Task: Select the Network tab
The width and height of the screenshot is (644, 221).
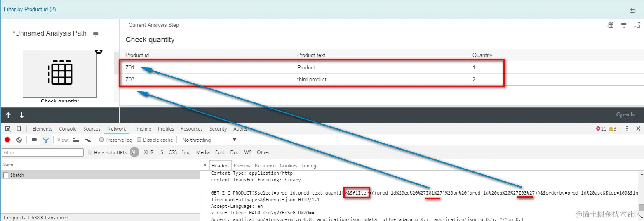Action: click(x=117, y=129)
